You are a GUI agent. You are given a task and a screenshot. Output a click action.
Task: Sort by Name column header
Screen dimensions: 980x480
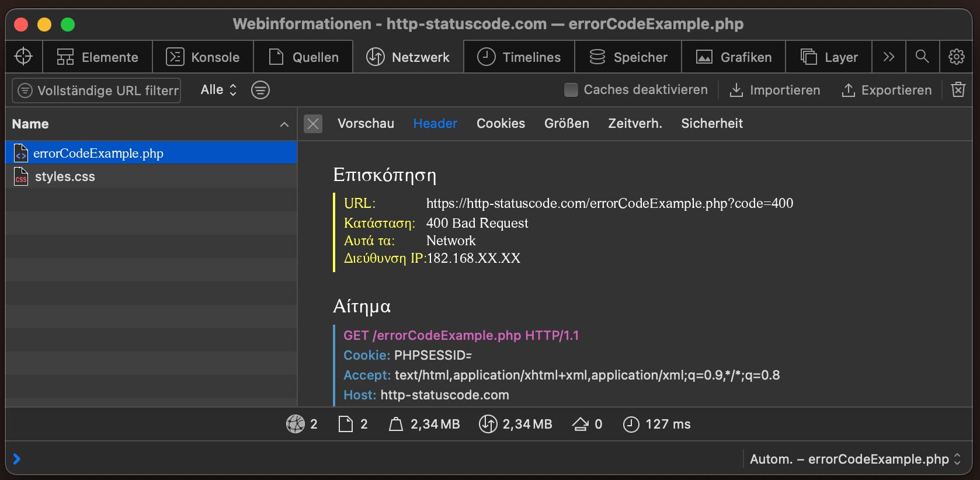click(x=151, y=124)
